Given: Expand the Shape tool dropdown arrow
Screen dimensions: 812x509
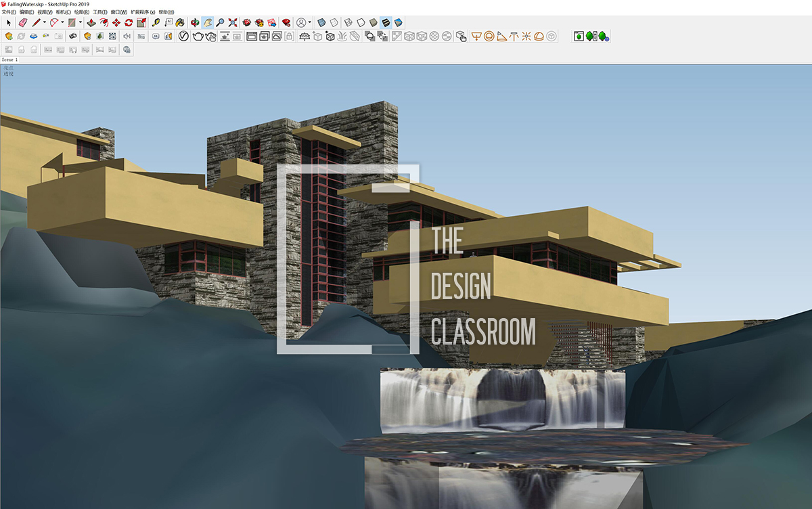Looking at the screenshot, I should click(x=80, y=22).
